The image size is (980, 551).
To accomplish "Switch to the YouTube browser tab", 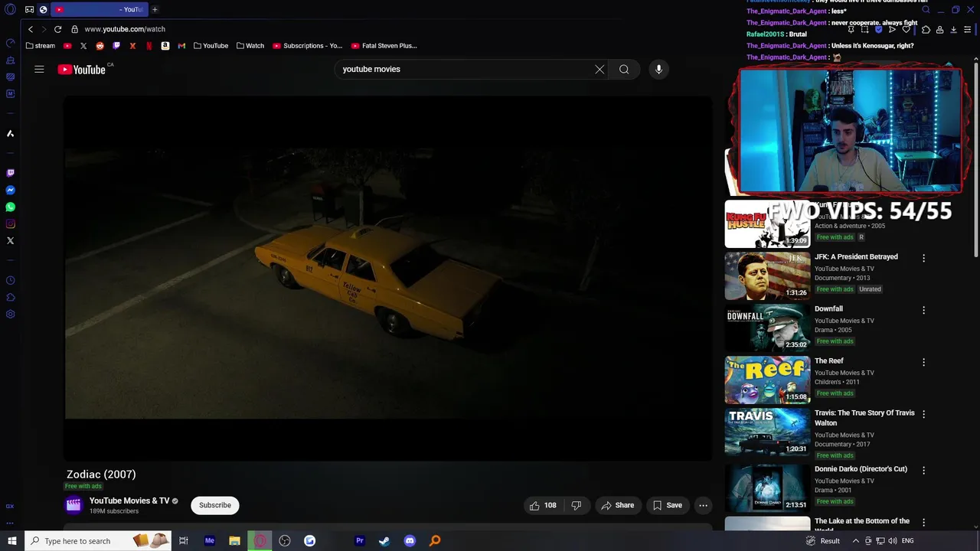I will [x=100, y=10].
